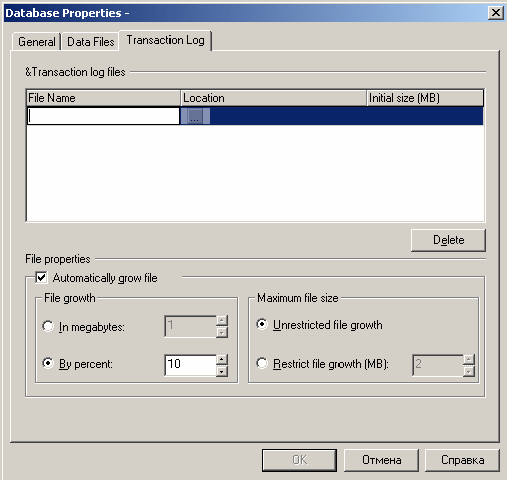Select the In megabytes radio option

click(48, 326)
